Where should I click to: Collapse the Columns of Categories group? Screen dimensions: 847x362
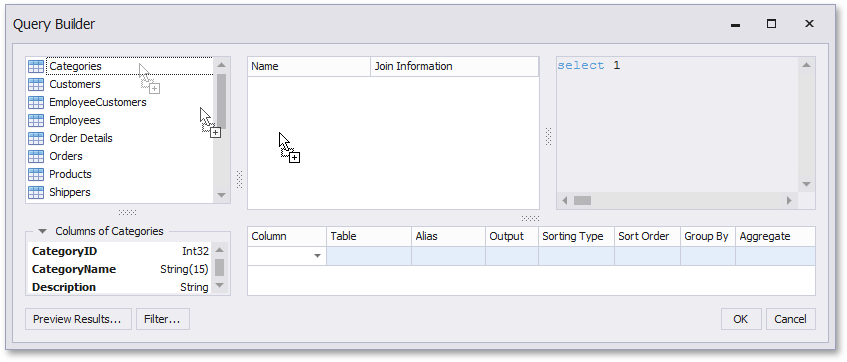(x=43, y=231)
